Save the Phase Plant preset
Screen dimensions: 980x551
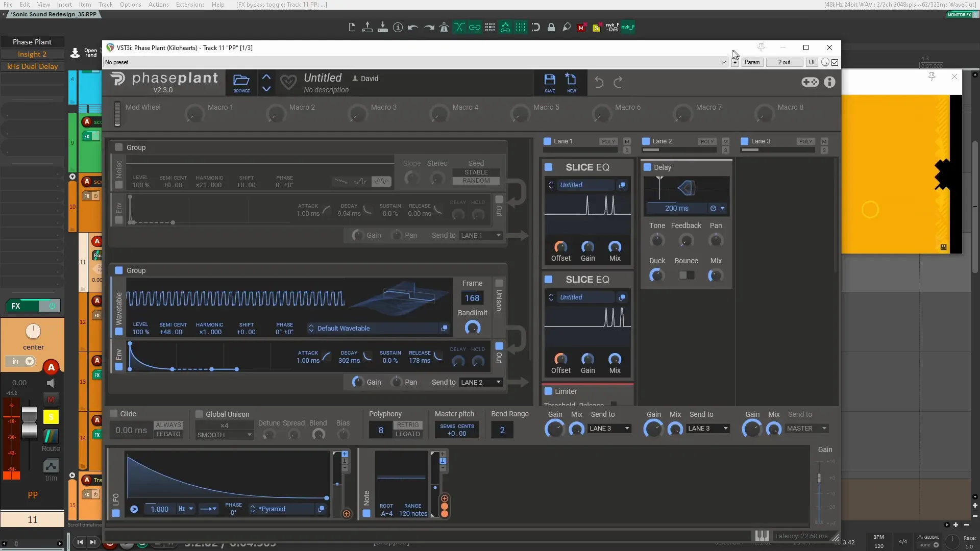(550, 83)
